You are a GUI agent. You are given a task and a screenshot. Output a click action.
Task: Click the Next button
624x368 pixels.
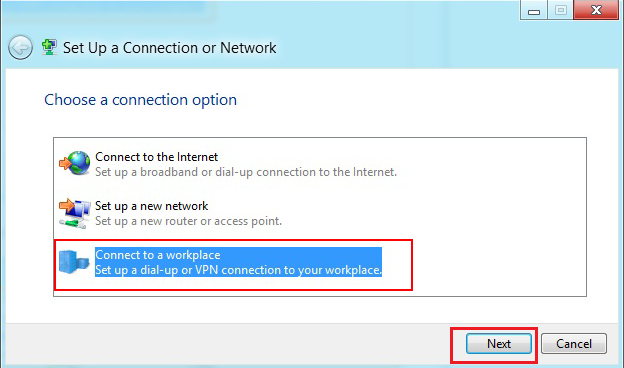coord(499,344)
